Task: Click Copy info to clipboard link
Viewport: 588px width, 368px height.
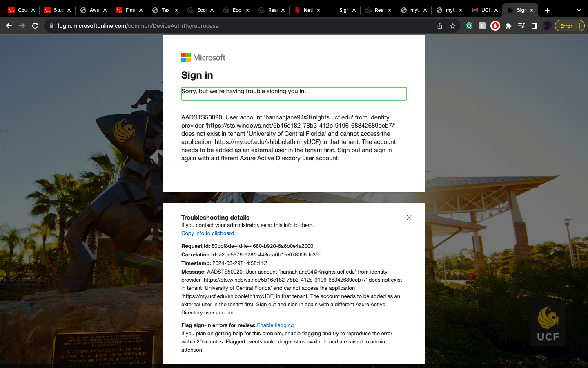Action: [207, 233]
